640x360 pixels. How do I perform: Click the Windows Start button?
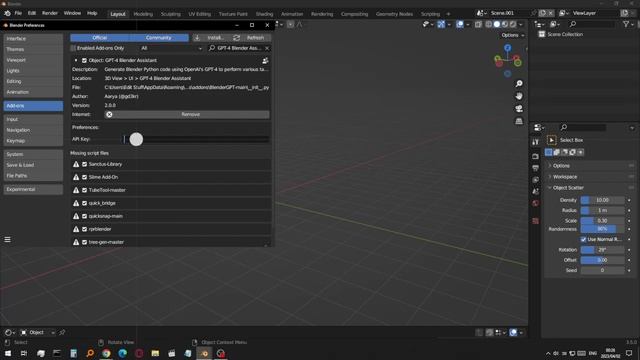pyautogui.click(x=8, y=353)
